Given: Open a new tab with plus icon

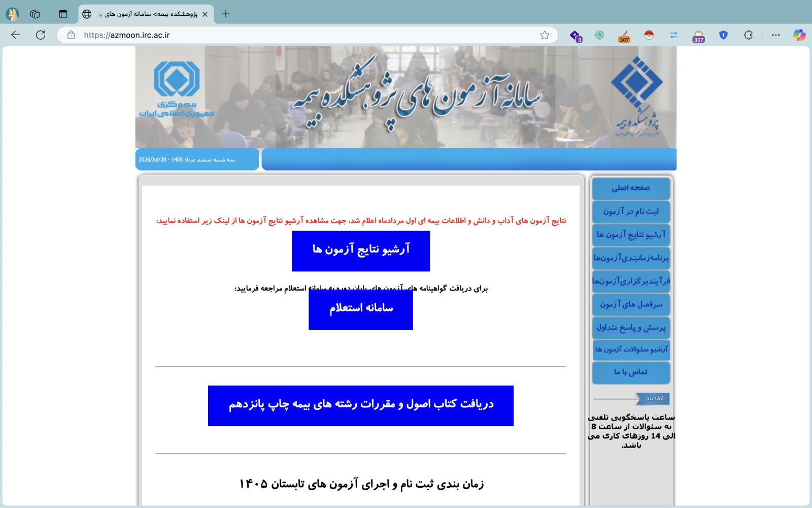Looking at the screenshot, I should pos(226,14).
